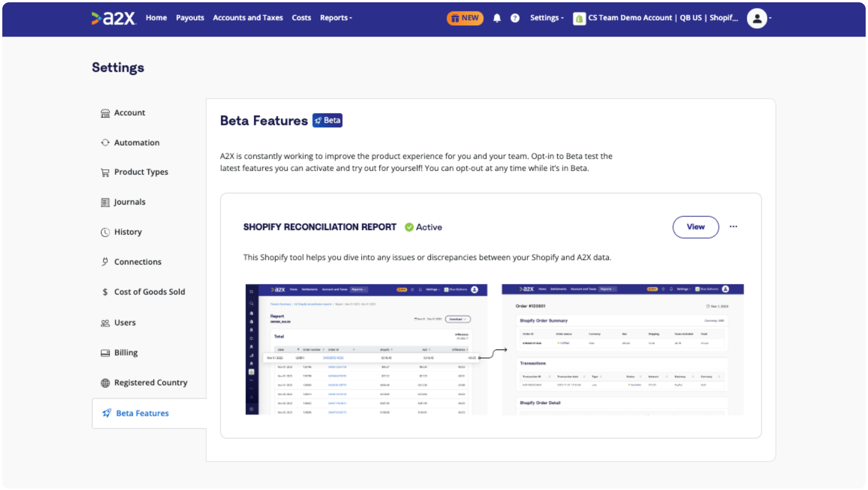868x490 pixels.
Task: Open the help question mark icon
Action: point(515,18)
